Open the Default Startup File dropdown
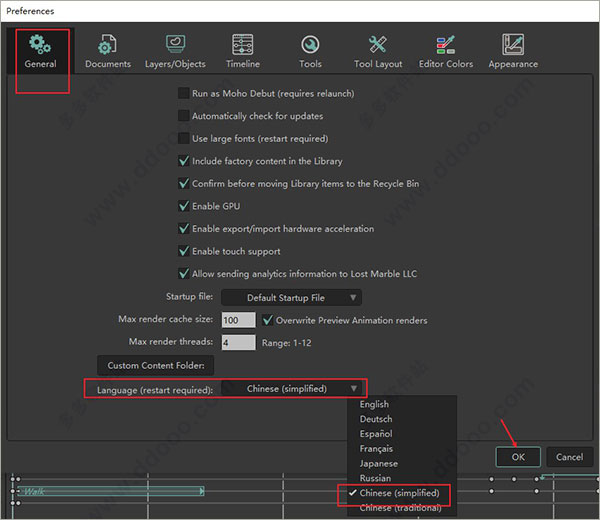 [x=291, y=298]
